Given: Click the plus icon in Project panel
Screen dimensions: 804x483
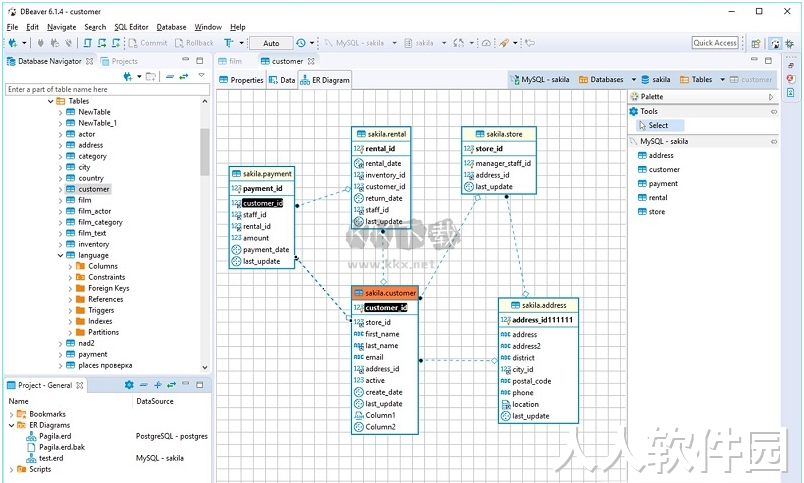Looking at the screenshot, I should pyautogui.click(x=157, y=385).
